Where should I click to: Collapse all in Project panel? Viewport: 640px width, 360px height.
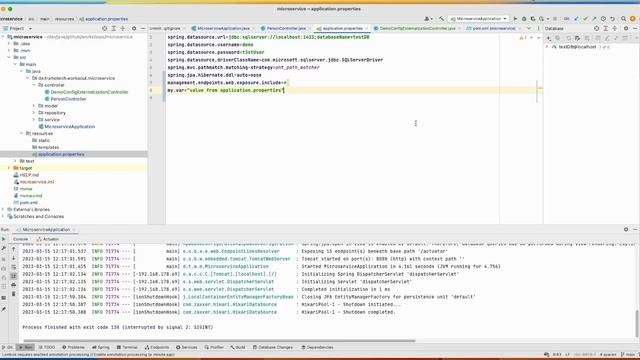pyautogui.click(x=122, y=29)
